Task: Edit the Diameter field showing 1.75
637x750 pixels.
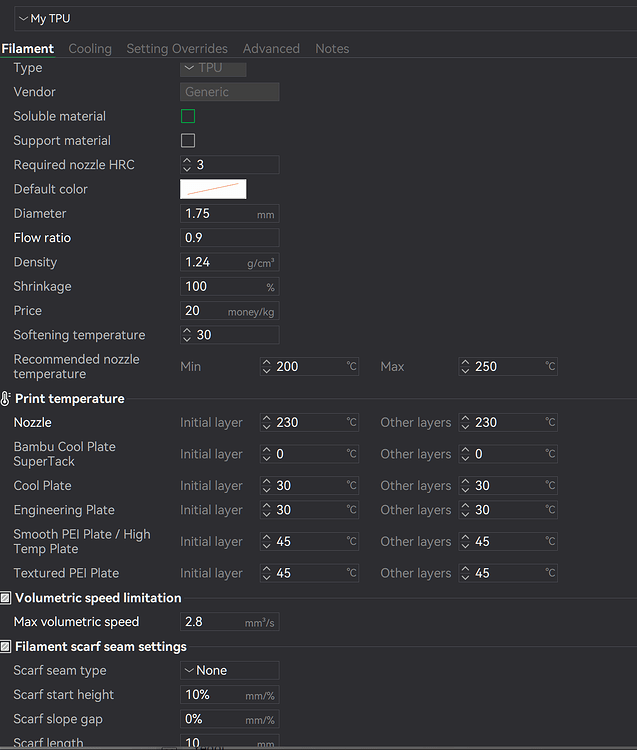Action: pos(230,213)
